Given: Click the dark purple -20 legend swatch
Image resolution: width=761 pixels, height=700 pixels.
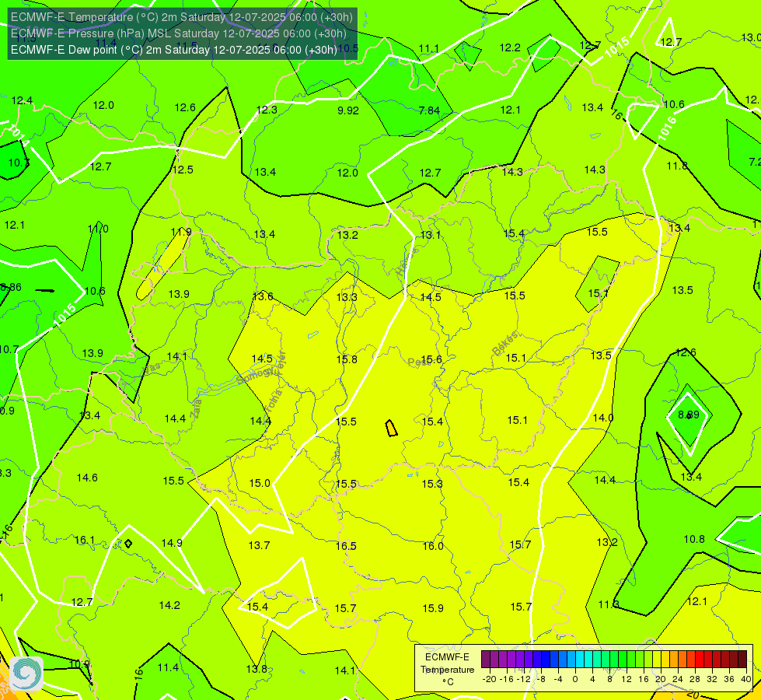Looking at the screenshot, I should (486, 660).
